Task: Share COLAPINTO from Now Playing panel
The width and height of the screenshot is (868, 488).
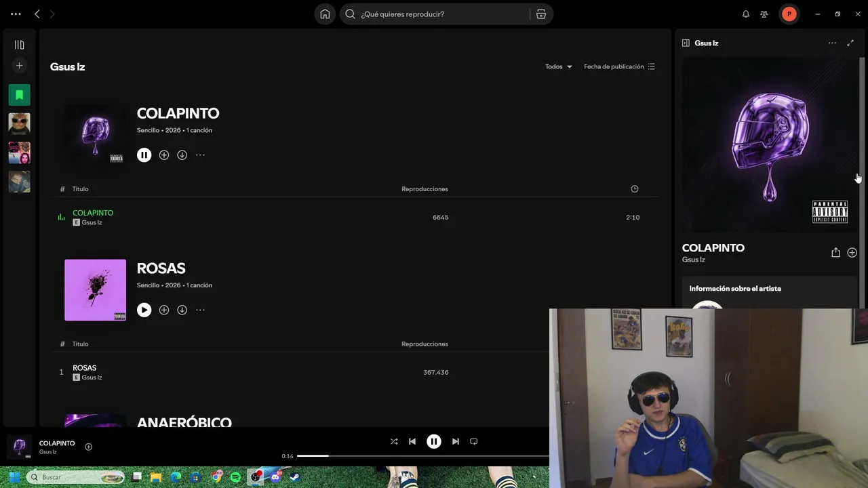Action: [835, 253]
